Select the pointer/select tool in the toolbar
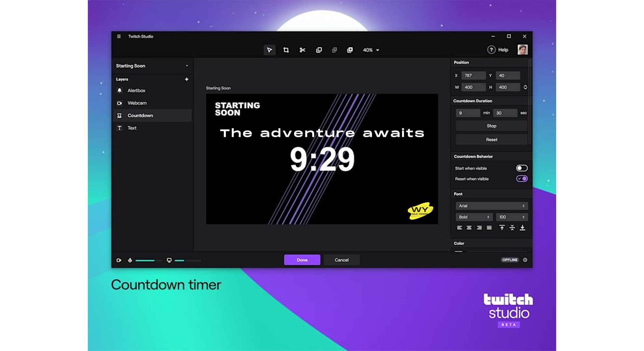Viewport: 644px width, 351px height. coord(269,50)
